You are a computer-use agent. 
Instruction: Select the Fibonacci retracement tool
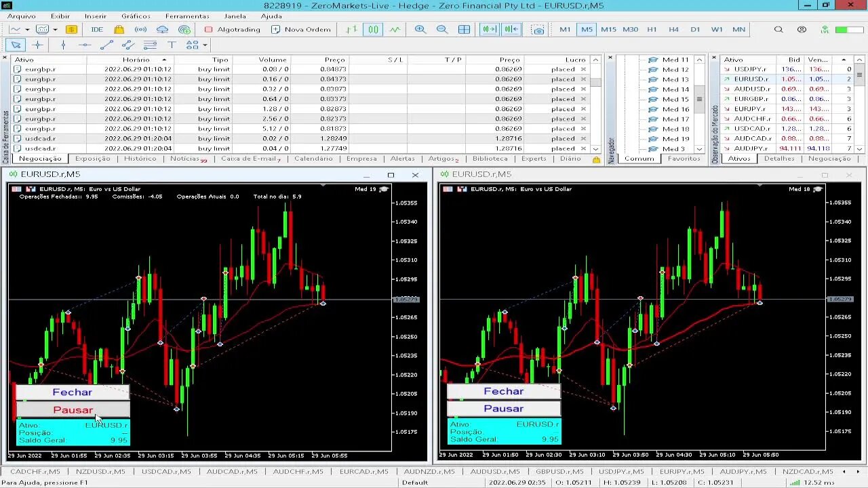[x=150, y=45]
